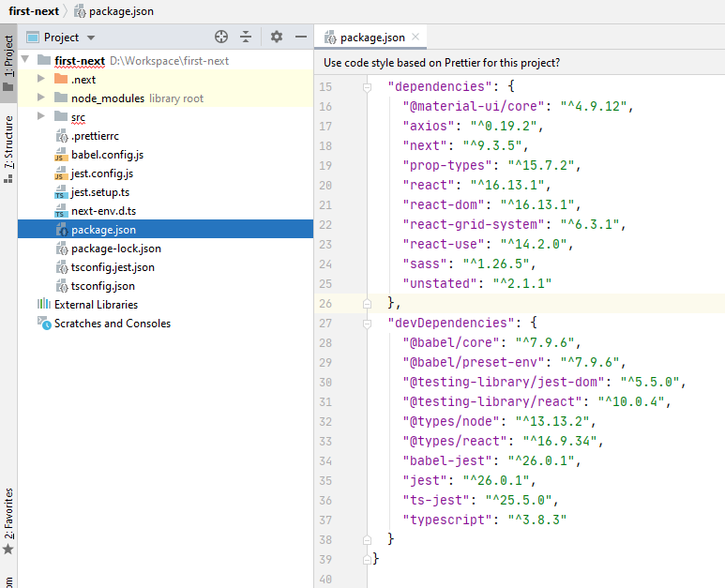
Task: Collapse the dependencies block fold marker
Action: pyautogui.click(x=367, y=87)
